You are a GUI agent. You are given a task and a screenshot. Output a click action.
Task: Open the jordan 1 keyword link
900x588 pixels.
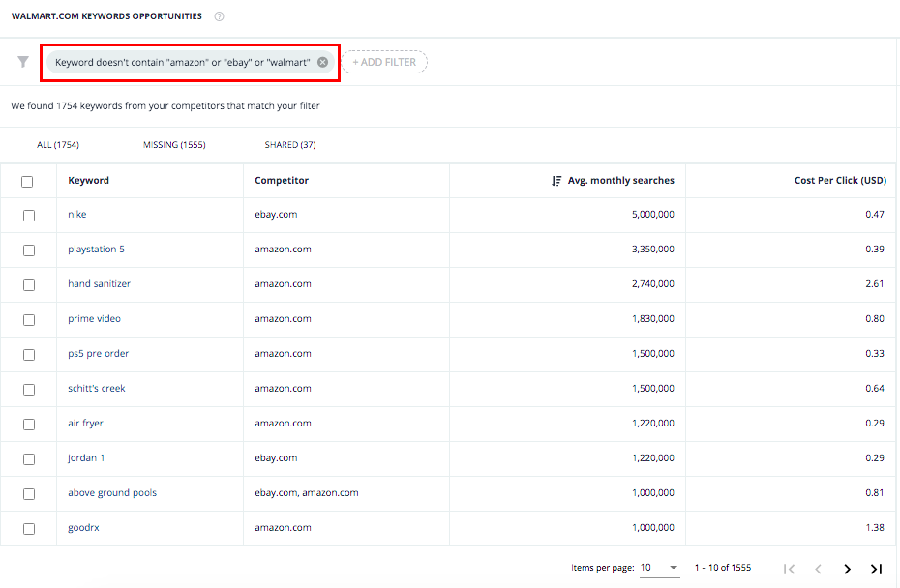coord(86,457)
